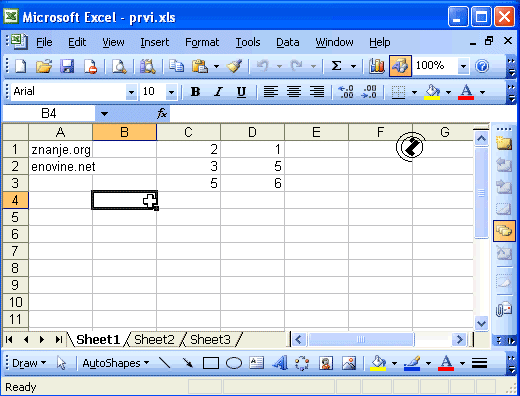Open the Format menu
This screenshot has width=520, height=396.
point(202,42)
